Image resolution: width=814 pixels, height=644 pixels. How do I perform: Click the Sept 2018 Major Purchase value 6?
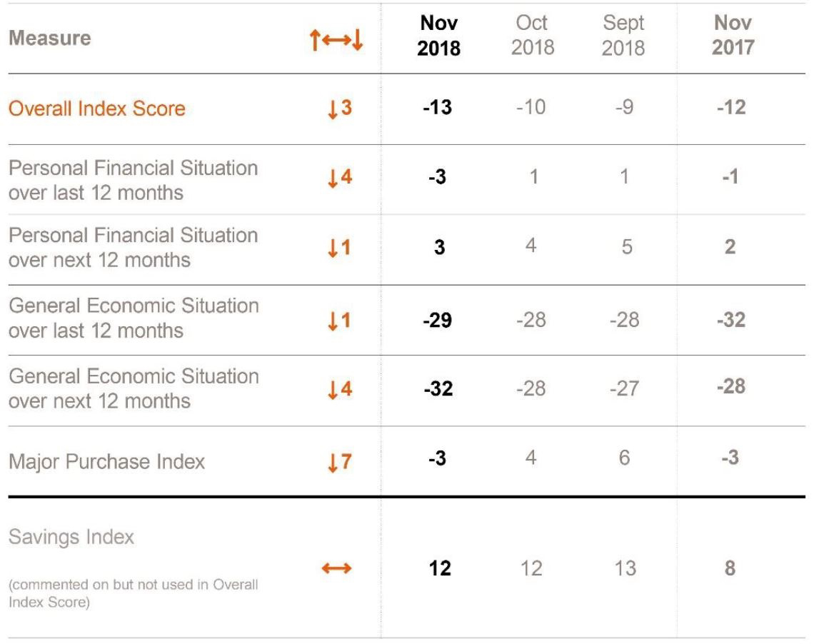coord(625,458)
